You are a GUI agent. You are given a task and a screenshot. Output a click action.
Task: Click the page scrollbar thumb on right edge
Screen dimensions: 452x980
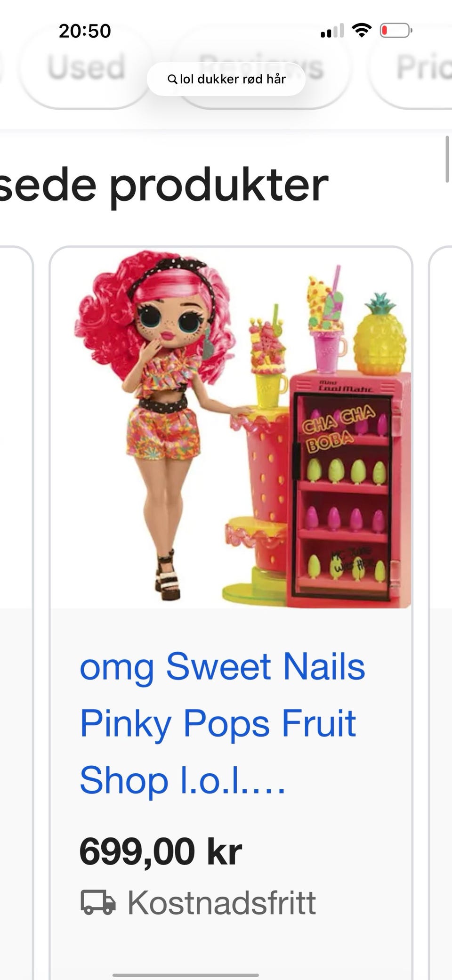pyautogui.click(x=448, y=159)
